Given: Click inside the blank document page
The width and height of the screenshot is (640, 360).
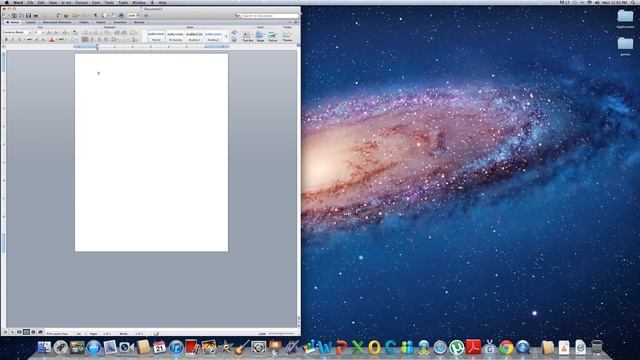Looking at the screenshot, I should pos(151,153).
